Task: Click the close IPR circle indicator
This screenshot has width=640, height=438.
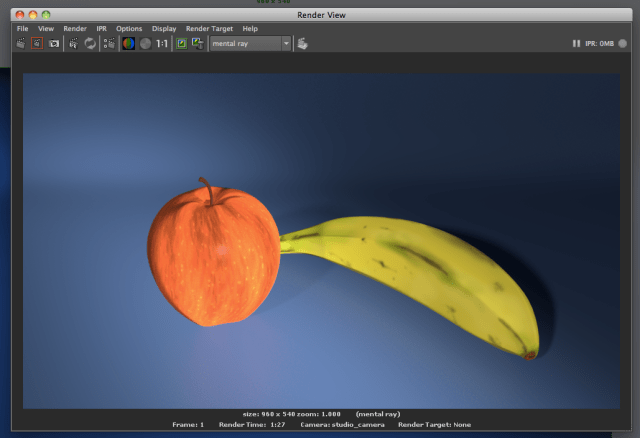Action: click(x=622, y=44)
